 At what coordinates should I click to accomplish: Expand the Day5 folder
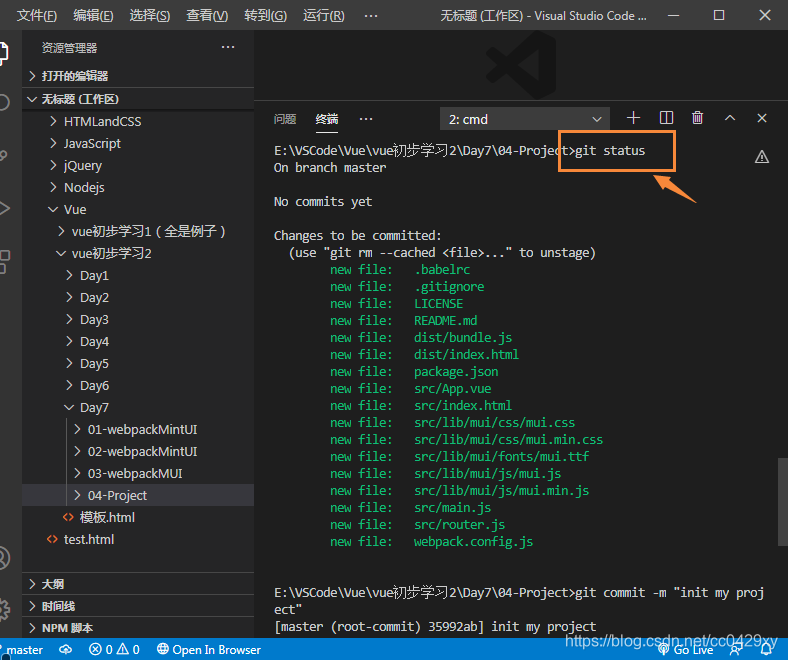tap(138, 363)
